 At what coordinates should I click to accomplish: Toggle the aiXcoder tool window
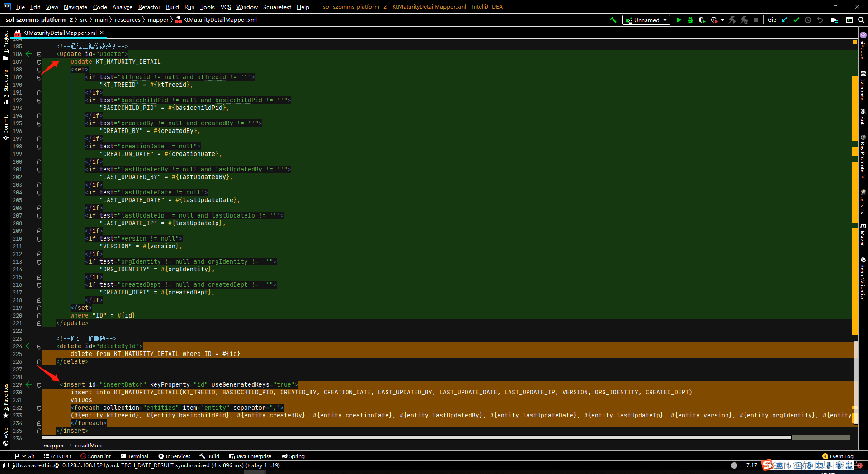pos(863,47)
